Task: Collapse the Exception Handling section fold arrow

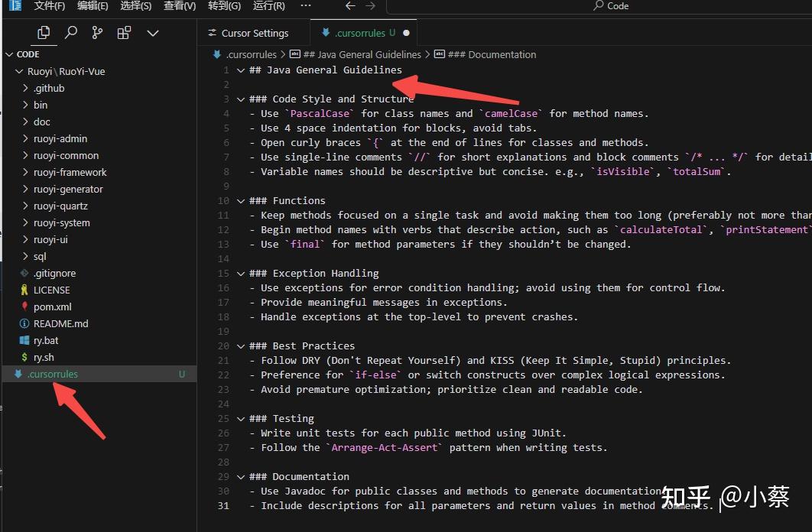Action: tap(241, 273)
